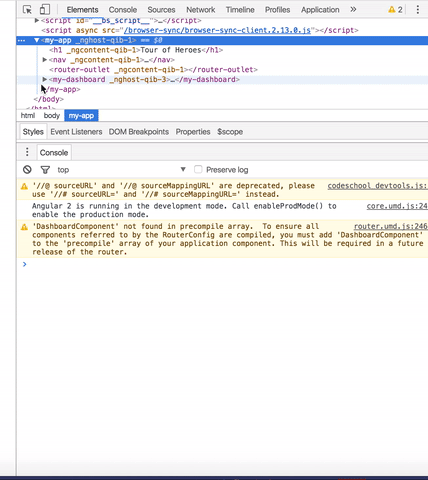Select the $scope sidebar tab
Screen dimensions: 428x480
coord(230,132)
